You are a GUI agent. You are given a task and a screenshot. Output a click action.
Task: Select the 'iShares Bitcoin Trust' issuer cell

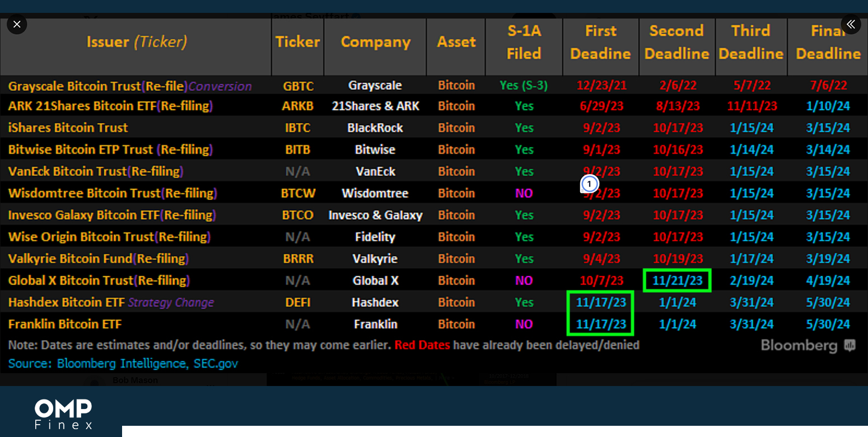click(68, 128)
